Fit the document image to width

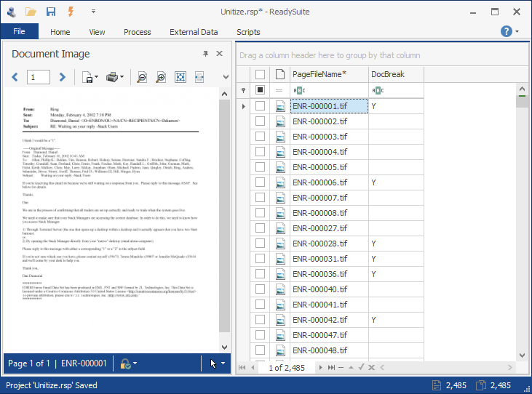pos(199,77)
